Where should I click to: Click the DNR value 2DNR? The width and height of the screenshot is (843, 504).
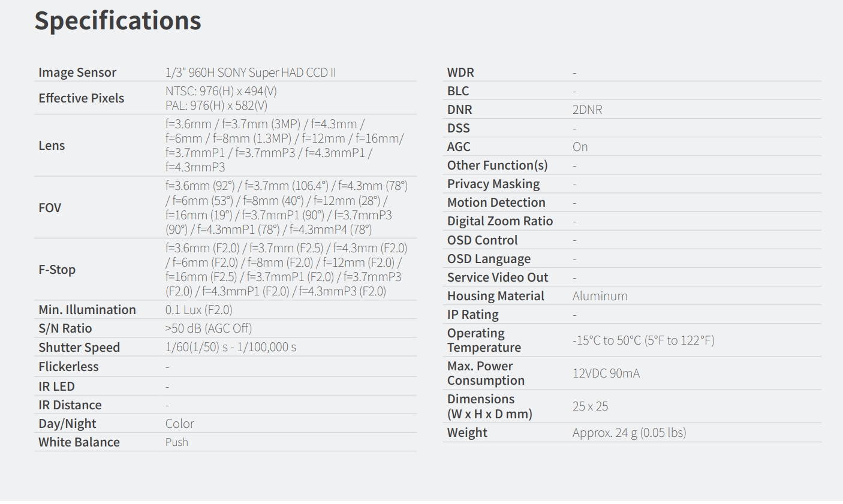[587, 110]
